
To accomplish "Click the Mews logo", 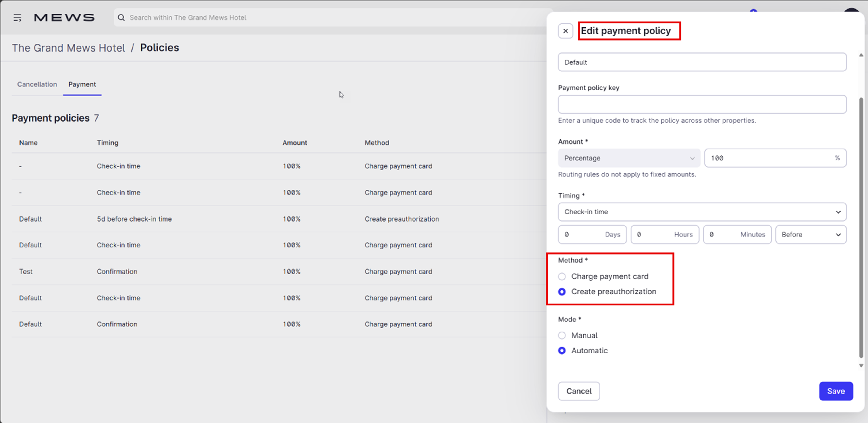I will (x=64, y=17).
